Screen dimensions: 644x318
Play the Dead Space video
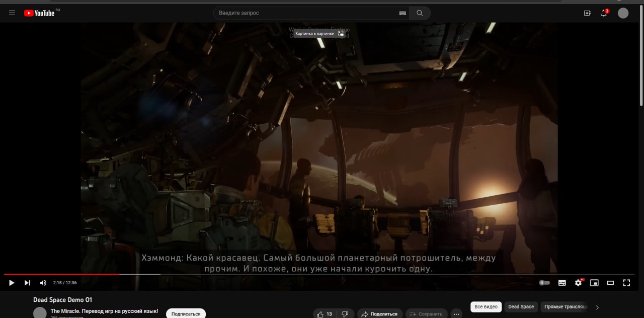(11, 283)
